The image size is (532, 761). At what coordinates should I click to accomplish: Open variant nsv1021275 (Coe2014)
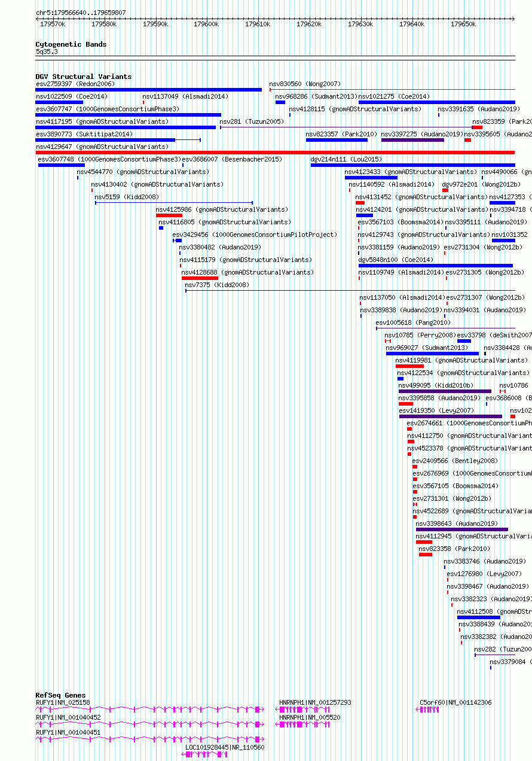394,96
